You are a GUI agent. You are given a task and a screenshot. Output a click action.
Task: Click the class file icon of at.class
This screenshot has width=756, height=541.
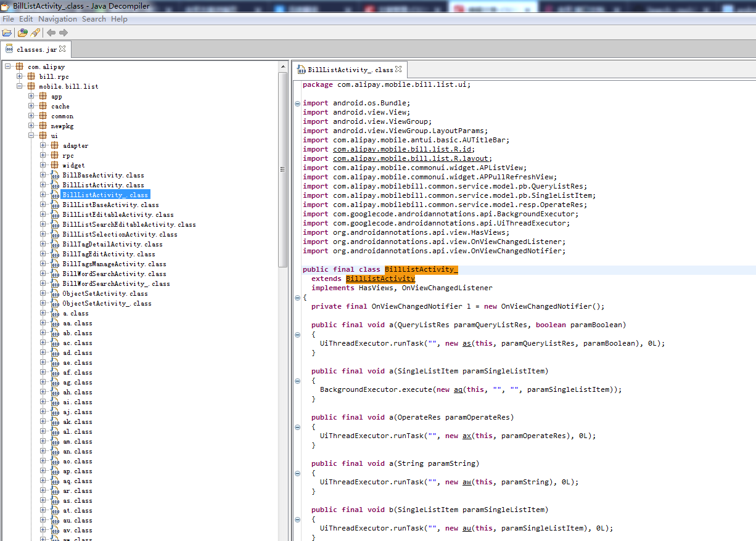(55, 510)
